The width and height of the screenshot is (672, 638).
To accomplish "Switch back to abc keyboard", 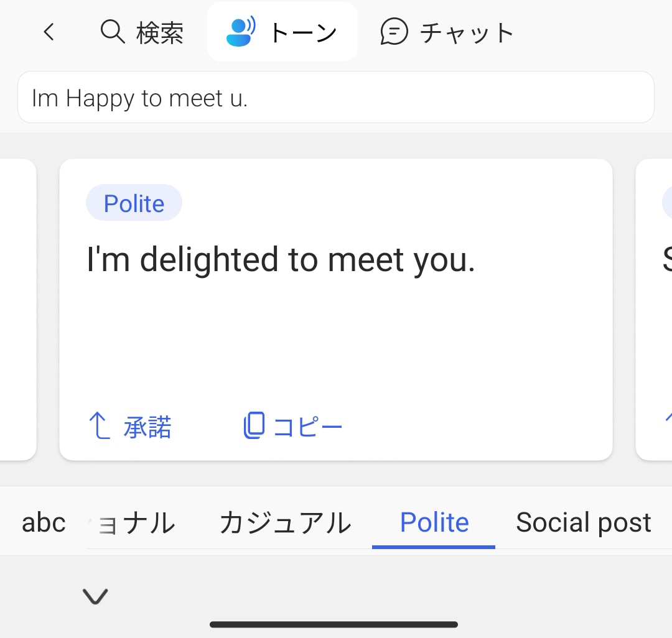I will 44,523.
